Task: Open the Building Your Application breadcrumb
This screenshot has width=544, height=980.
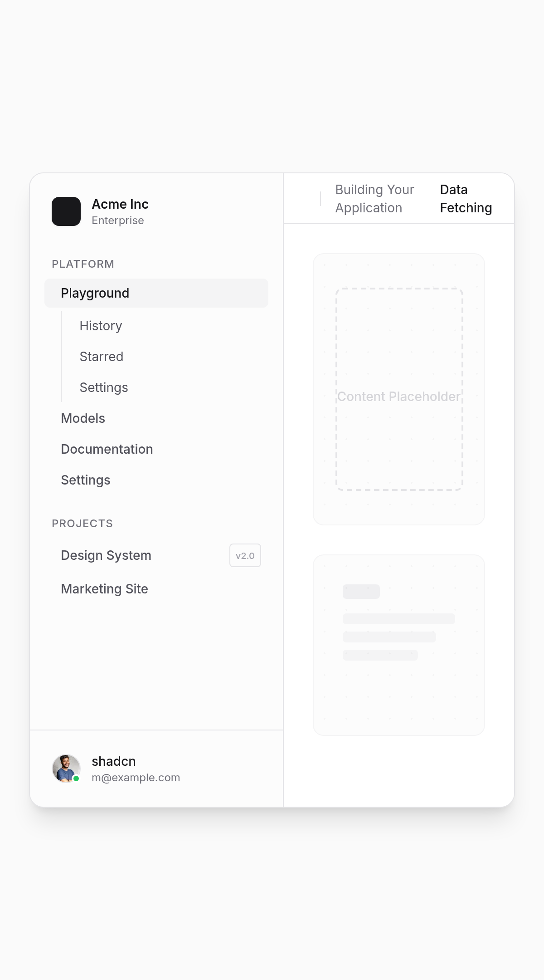Action: point(374,198)
